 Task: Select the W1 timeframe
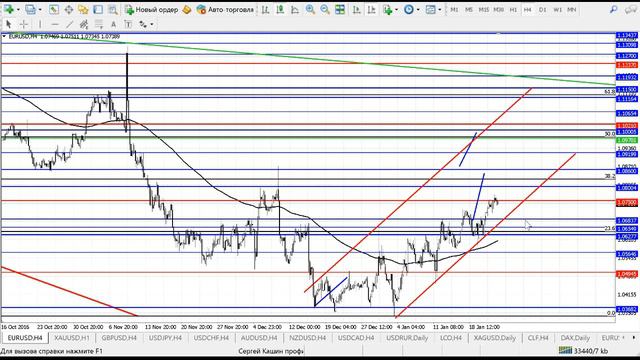click(x=558, y=9)
